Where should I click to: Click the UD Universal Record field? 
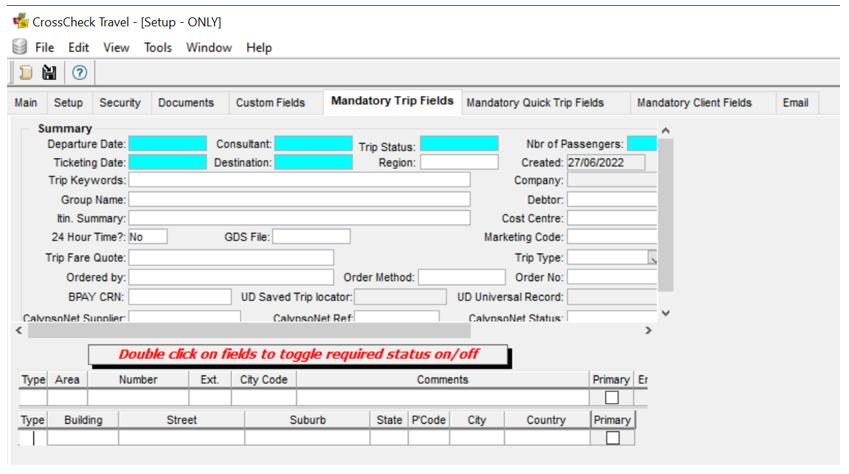click(612, 297)
